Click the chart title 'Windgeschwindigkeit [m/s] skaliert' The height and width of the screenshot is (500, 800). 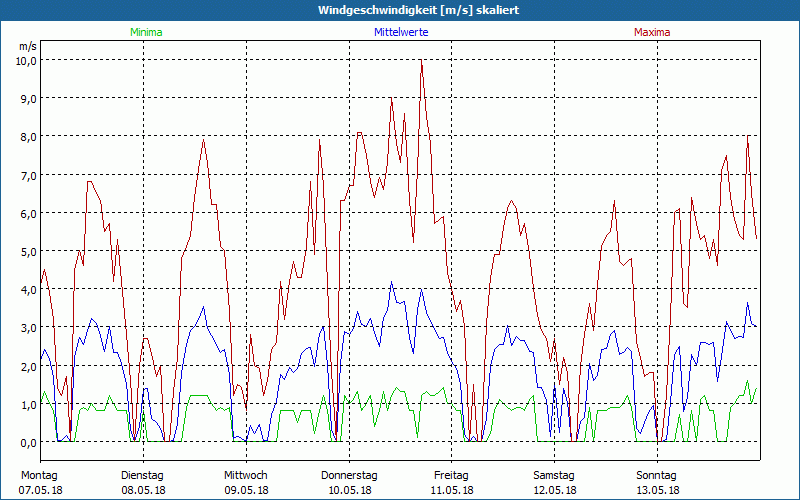pos(418,10)
